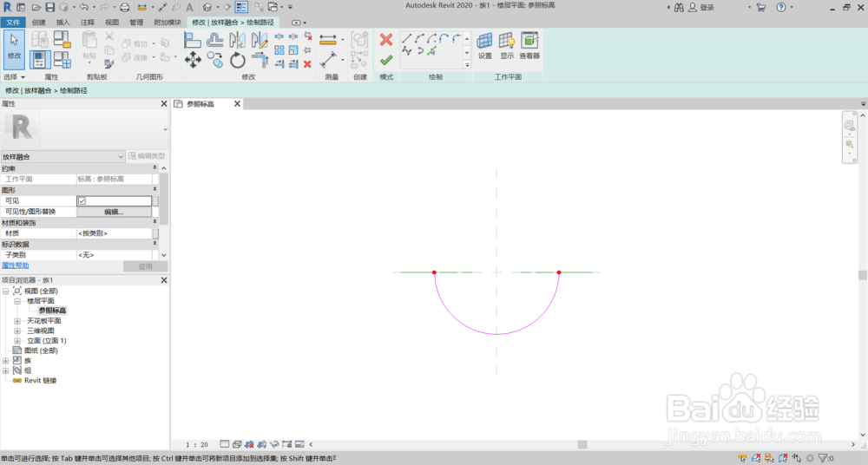The width and height of the screenshot is (868, 465).
Task: Expand the draw tools gallery dropdown arrow
Action: [467, 65]
